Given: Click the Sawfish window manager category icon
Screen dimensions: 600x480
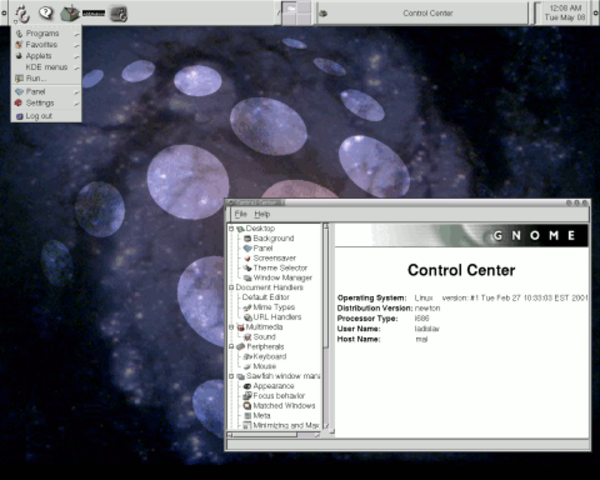Looking at the screenshot, I should click(240, 377).
